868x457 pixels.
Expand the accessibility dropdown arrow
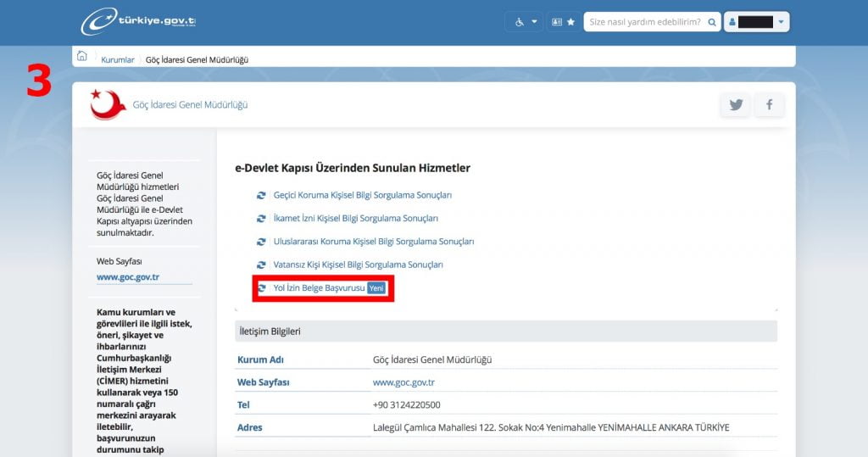coord(534,22)
